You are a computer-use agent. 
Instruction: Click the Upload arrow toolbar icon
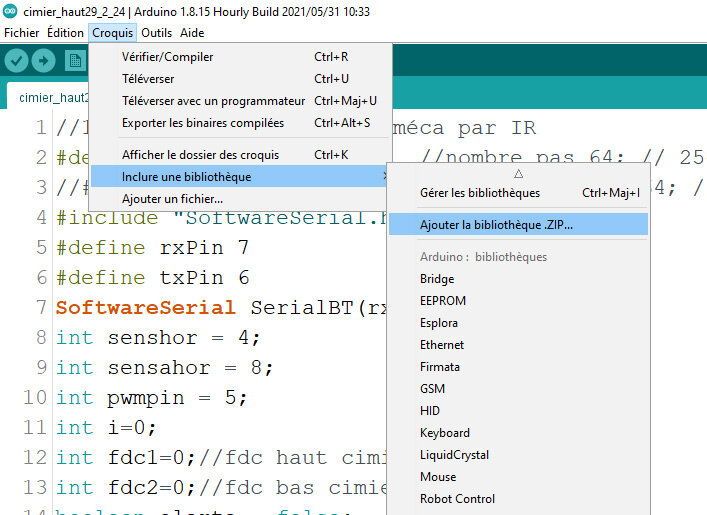43,60
